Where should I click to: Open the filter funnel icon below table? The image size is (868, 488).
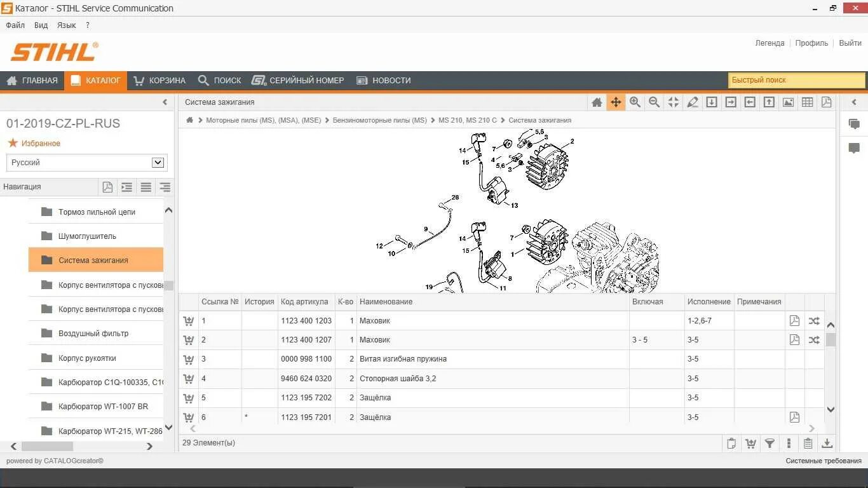click(770, 444)
